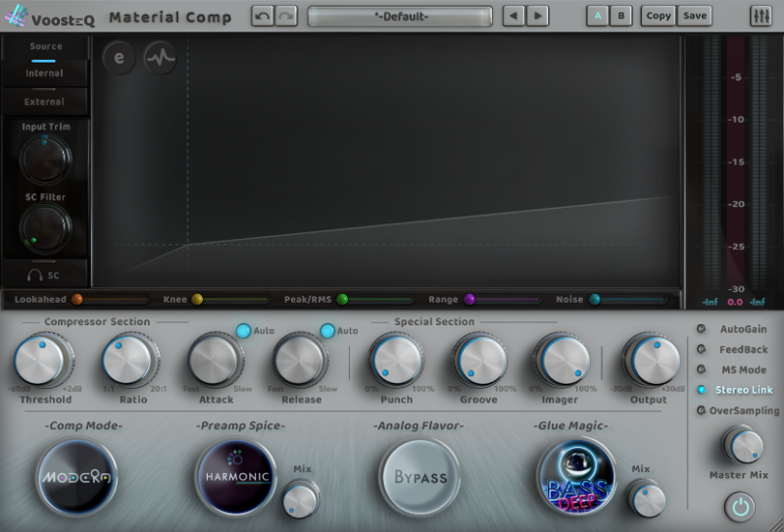Click the Modern Comp Mode emblem
The image size is (784, 532).
[x=77, y=477]
